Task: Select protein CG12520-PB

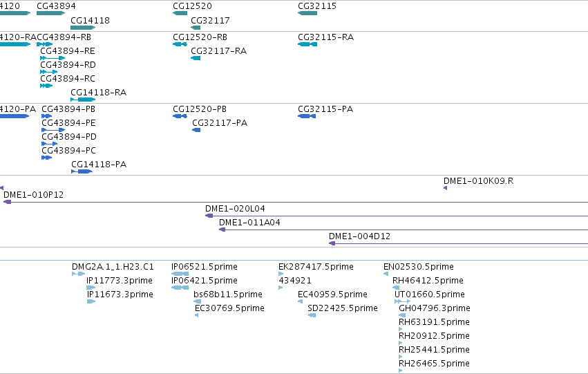Action: click(x=180, y=116)
